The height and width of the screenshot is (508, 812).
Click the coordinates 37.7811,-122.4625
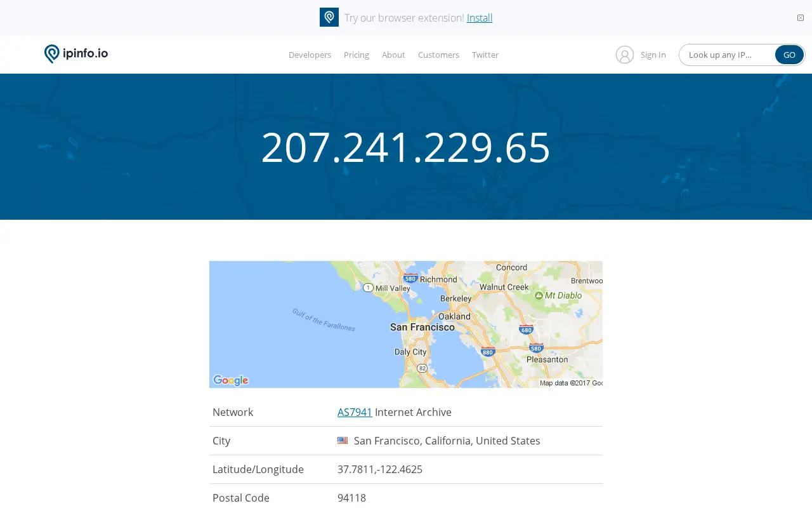tap(380, 469)
